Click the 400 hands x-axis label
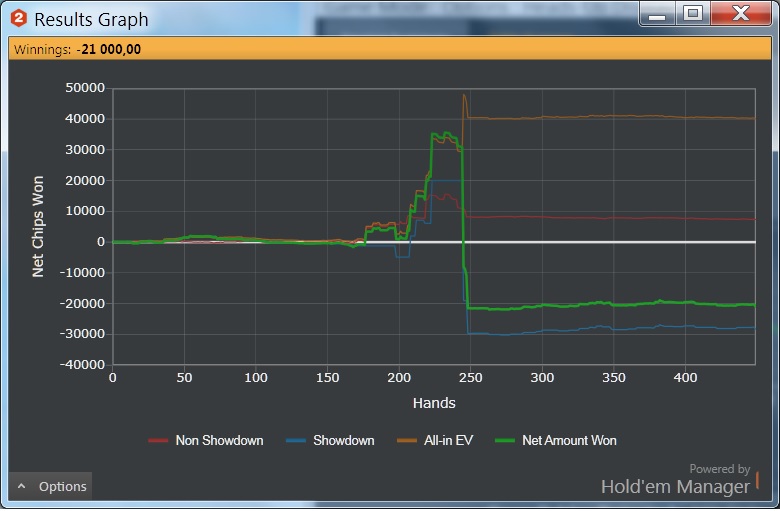 click(685, 378)
